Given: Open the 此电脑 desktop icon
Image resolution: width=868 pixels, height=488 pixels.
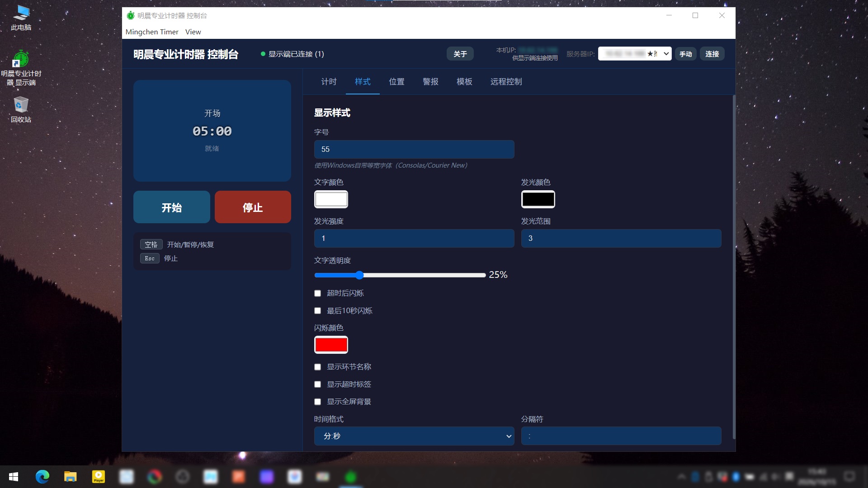Looking at the screenshot, I should coord(21,18).
